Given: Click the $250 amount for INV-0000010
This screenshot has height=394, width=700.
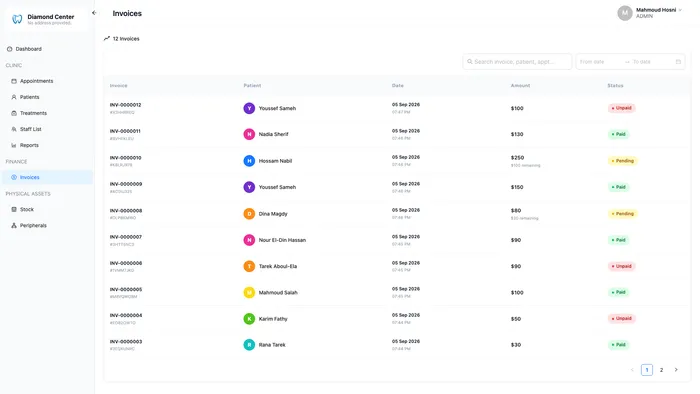Looking at the screenshot, I should (x=517, y=158).
